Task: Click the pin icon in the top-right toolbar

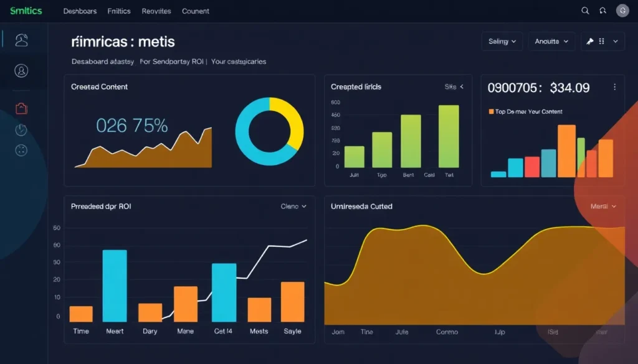Action: click(x=591, y=41)
